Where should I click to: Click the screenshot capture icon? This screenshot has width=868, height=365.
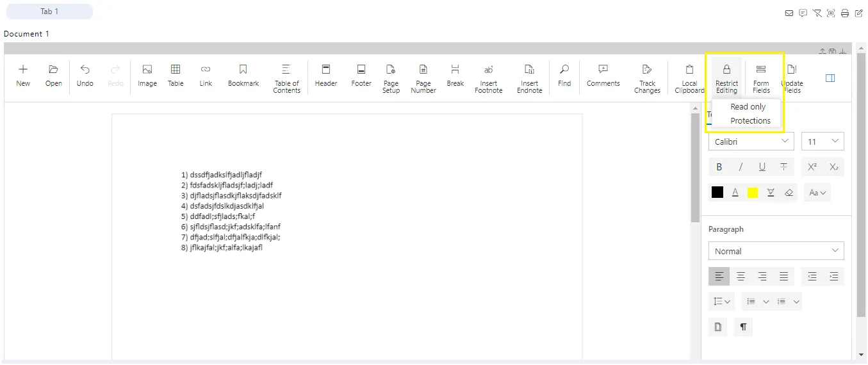pyautogui.click(x=831, y=13)
